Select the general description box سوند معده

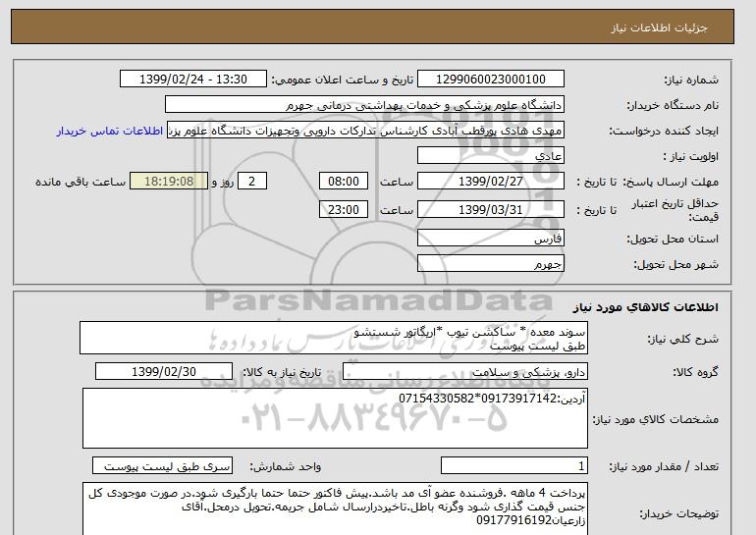click(334, 339)
